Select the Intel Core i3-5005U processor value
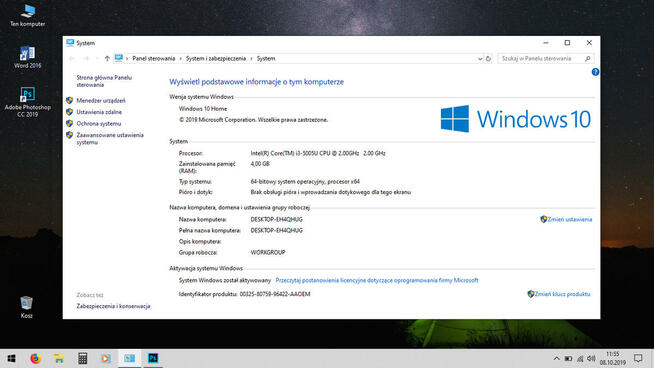This screenshot has height=368, width=654. point(318,153)
